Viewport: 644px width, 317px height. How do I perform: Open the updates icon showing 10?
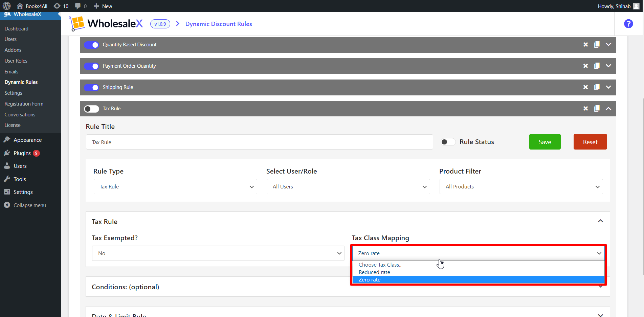(57, 6)
